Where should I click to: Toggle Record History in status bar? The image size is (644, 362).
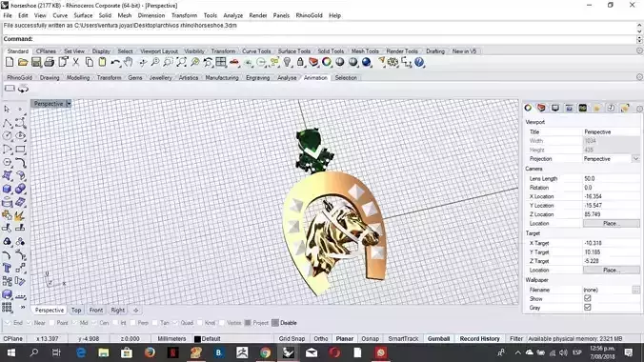click(480, 339)
